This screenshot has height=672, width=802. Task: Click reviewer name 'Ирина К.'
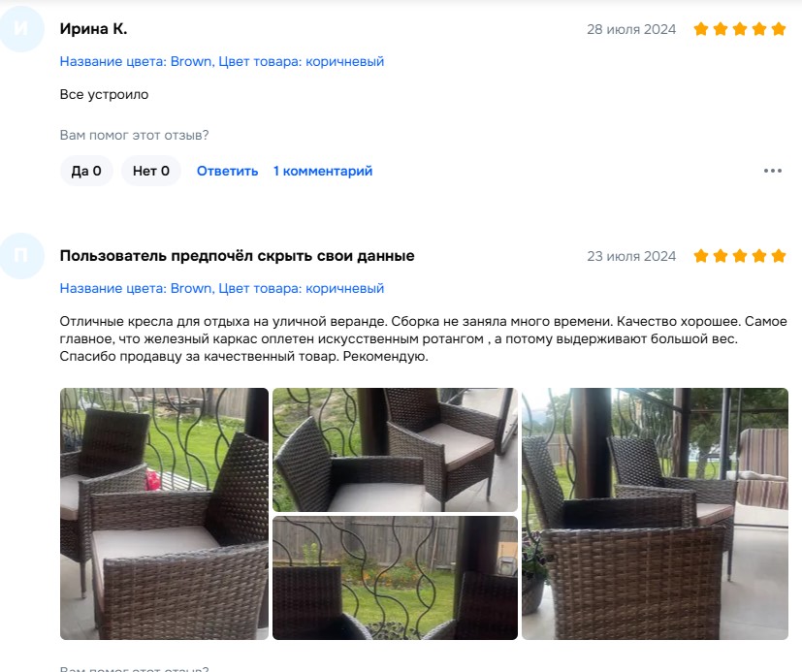pos(93,29)
